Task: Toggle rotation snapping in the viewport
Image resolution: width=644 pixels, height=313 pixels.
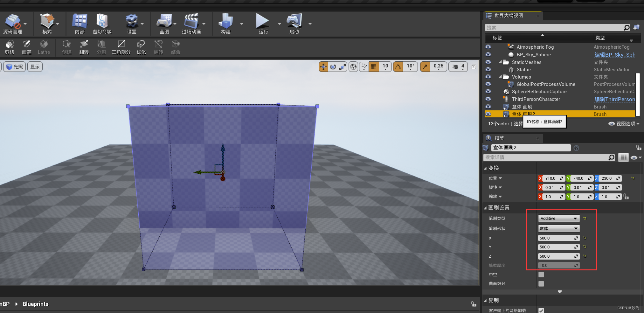Action: pos(398,67)
